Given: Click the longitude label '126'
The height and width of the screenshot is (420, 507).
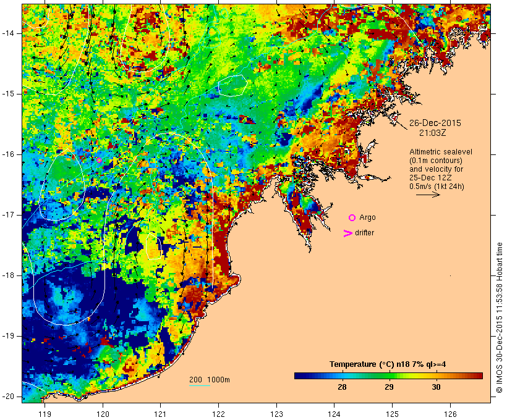Looking at the screenshot, I should coord(450,414).
